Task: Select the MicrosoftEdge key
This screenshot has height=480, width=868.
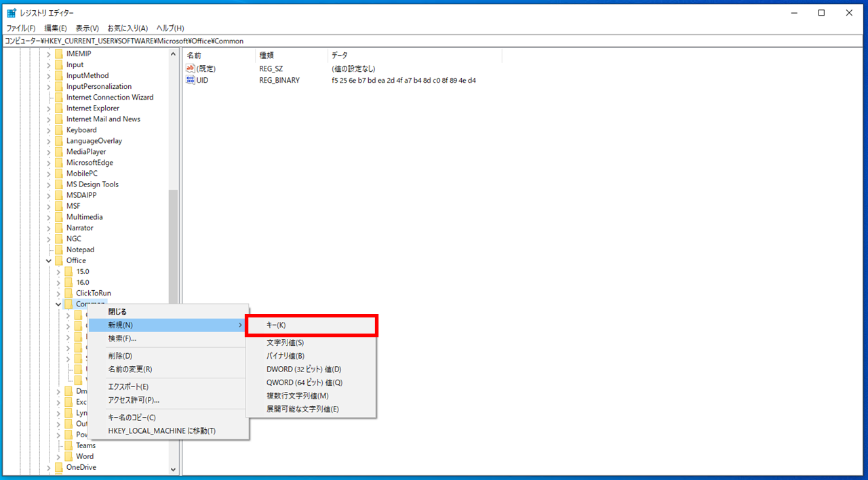Action: coord(90,163)
